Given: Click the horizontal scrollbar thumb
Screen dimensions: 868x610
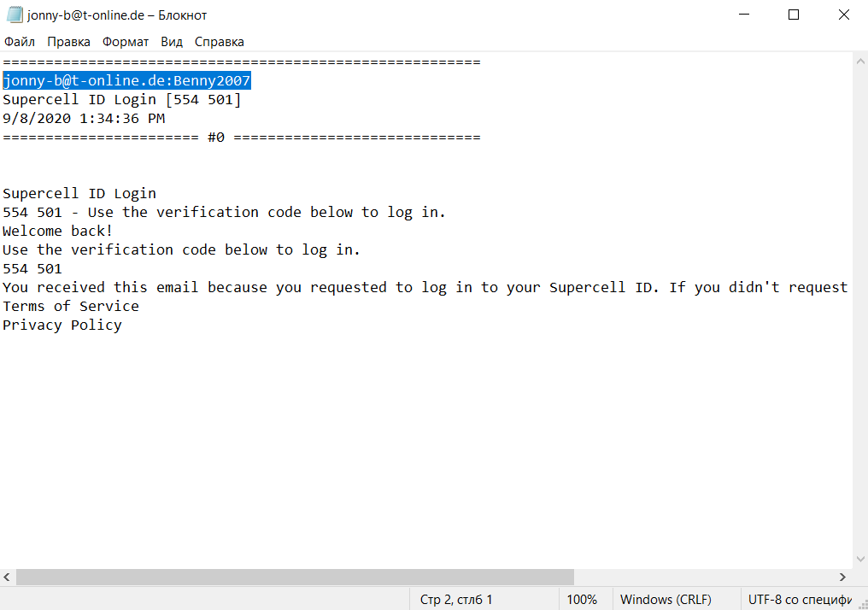Looking at the screenshot, I should [x=295, y=578].
